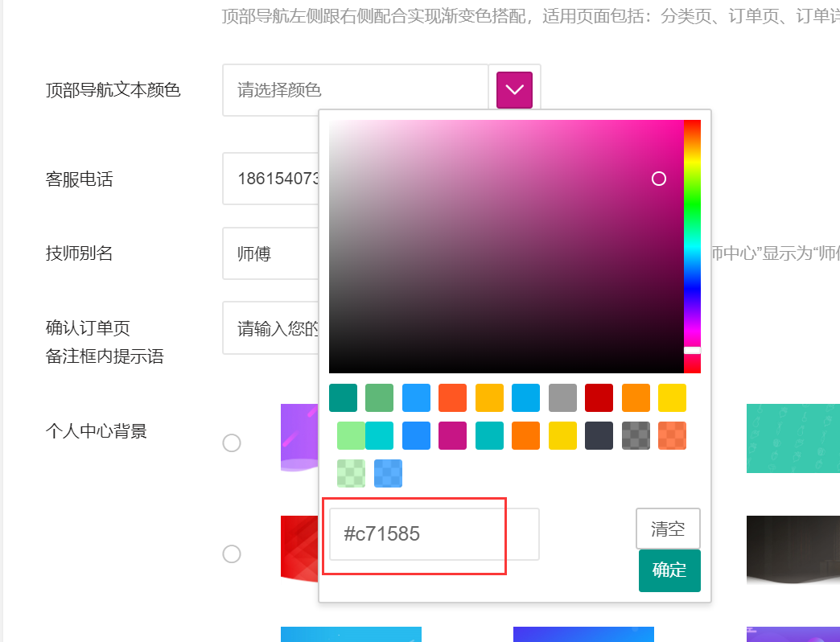Choose the purple 个人中心背景 thumbnail
840x642 pixels.
[x=299, y=438]
